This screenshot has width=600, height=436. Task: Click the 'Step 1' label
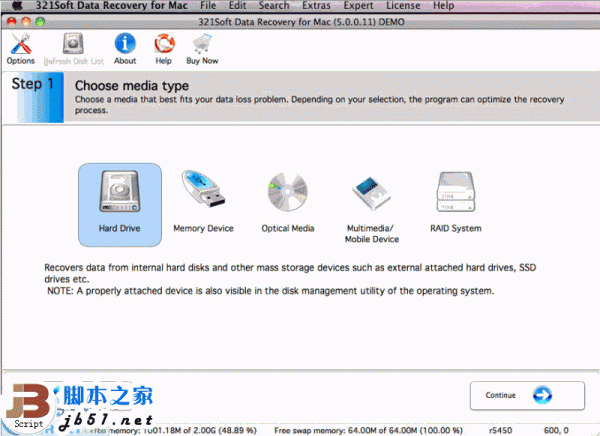pos(33,84)
